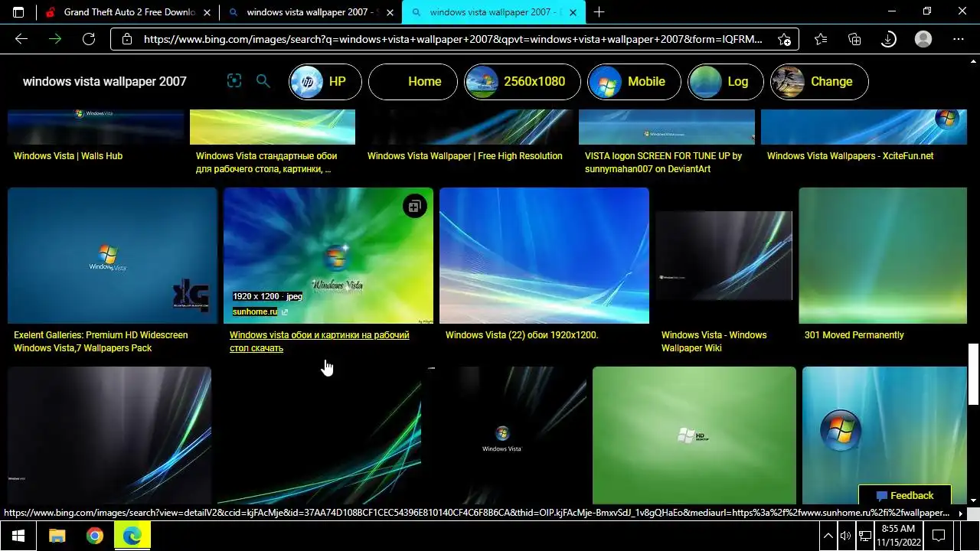The image size is (980, 551).
Task: Open Windows vista обои и картинки link
Action: [319, 341]
